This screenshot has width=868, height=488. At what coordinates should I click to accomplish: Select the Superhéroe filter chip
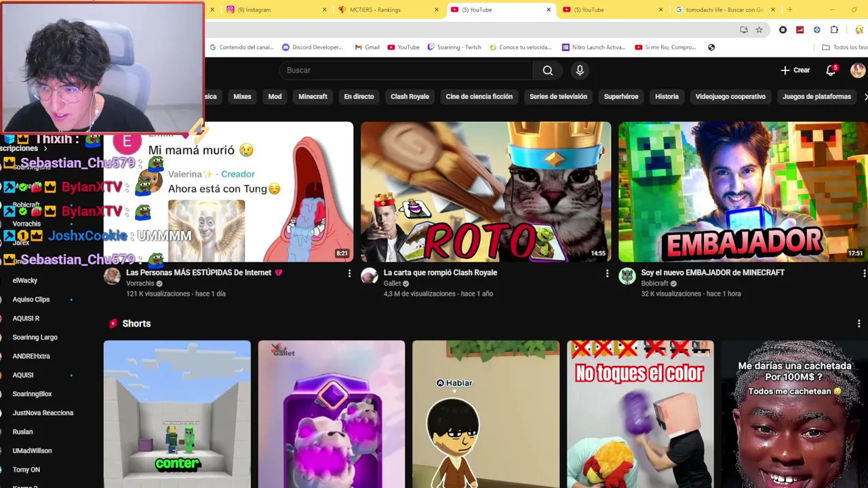[621, 97]
